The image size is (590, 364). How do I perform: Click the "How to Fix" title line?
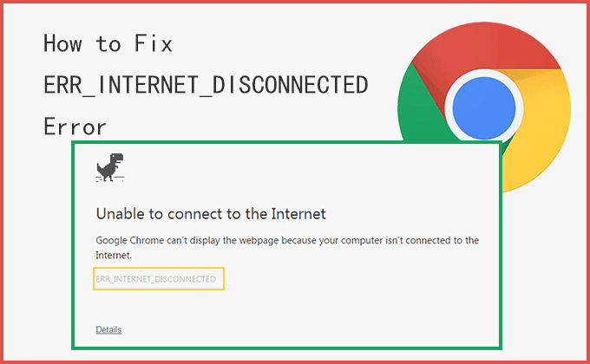pyautogui.click(x=108, y=43)
